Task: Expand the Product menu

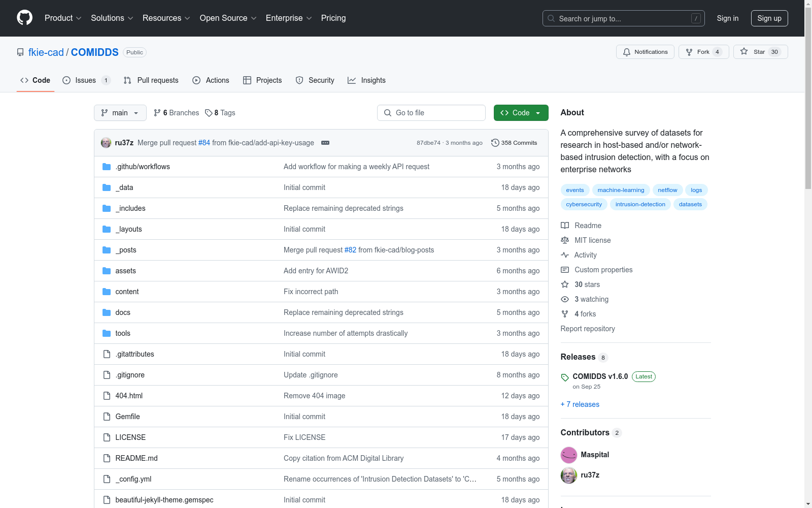Action: coord(63,18)
